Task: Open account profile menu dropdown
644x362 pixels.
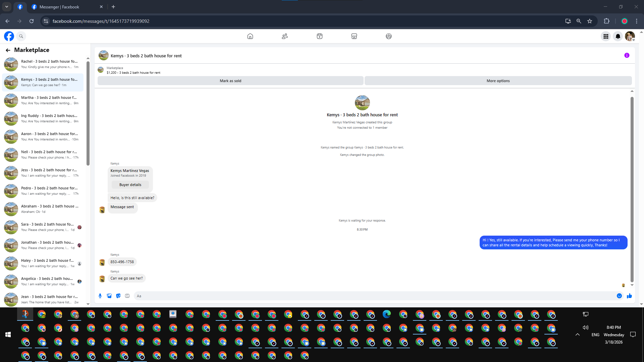Action: (630, 36)
